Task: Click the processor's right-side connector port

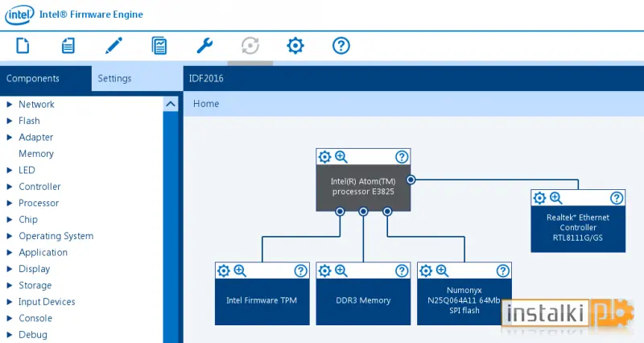Action: point(411,180)
